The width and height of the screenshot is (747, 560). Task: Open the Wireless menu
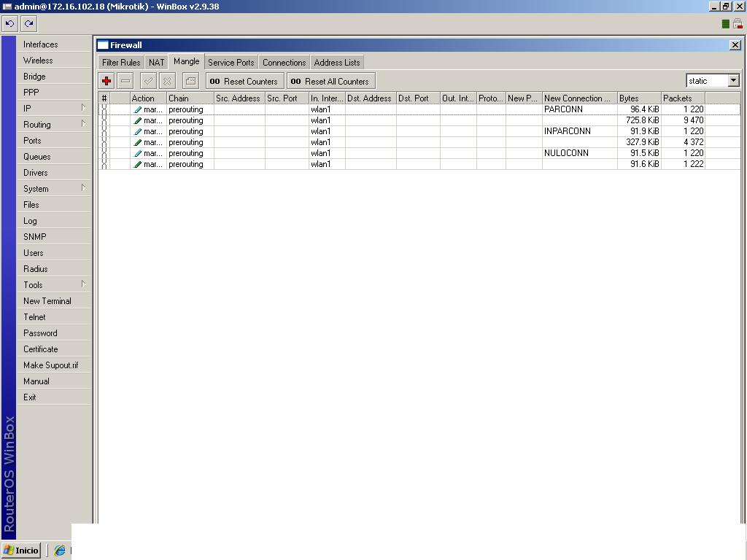pos(54,61)
